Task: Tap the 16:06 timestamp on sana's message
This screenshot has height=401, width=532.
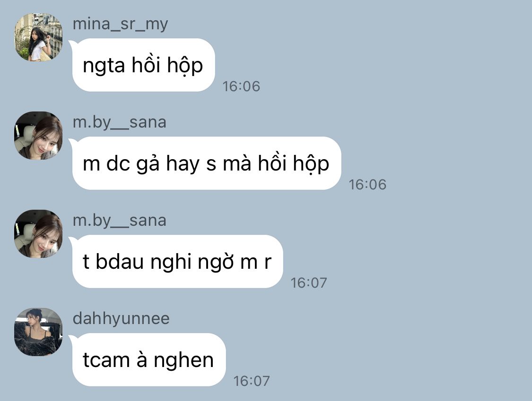Action: click(367, 185)
